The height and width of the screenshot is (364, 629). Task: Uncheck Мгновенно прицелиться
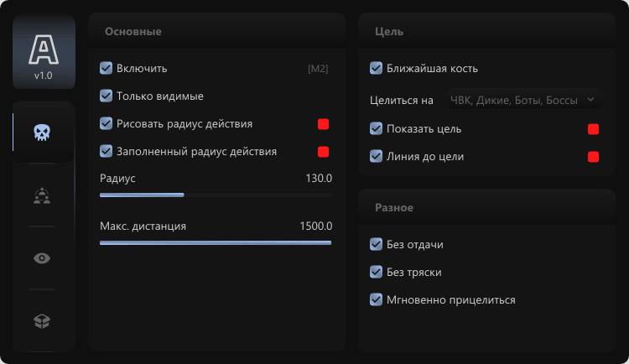pyautogui.click(x=377, y=299)
